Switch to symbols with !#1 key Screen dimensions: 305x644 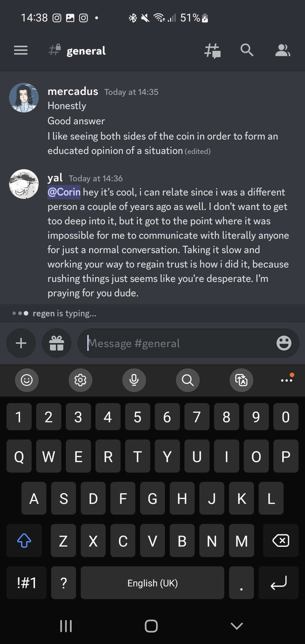tap(26, 583)
